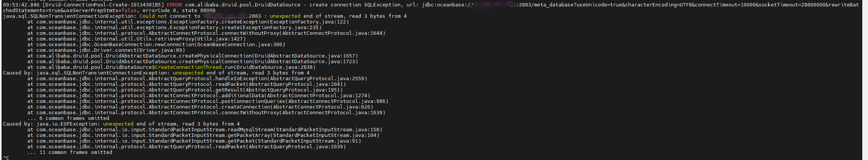Click the postConnectionQueries stack frame line

(x=208, y=101)
